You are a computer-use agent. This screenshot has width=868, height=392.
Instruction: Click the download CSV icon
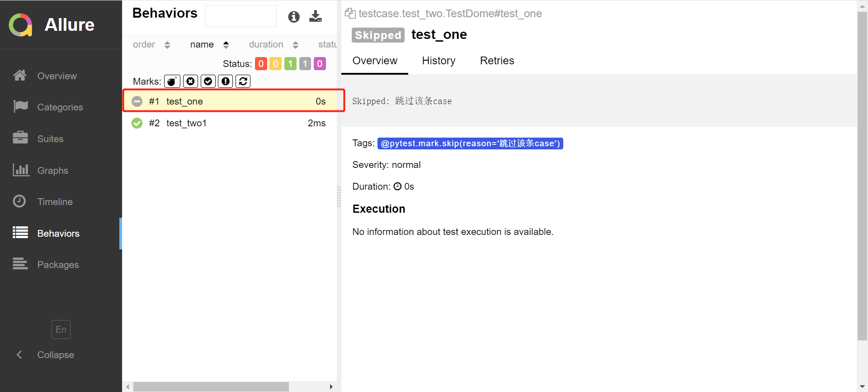[x=316, y=17]
